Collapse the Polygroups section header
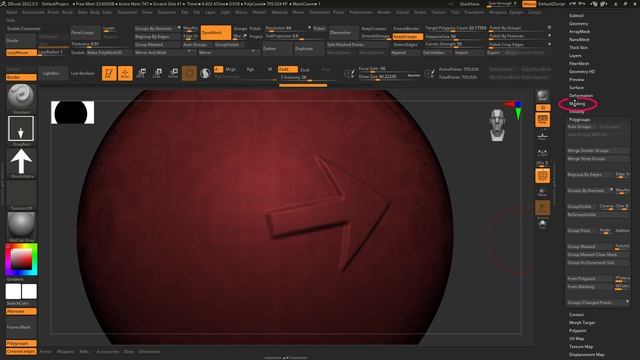 tap(579, 120)
